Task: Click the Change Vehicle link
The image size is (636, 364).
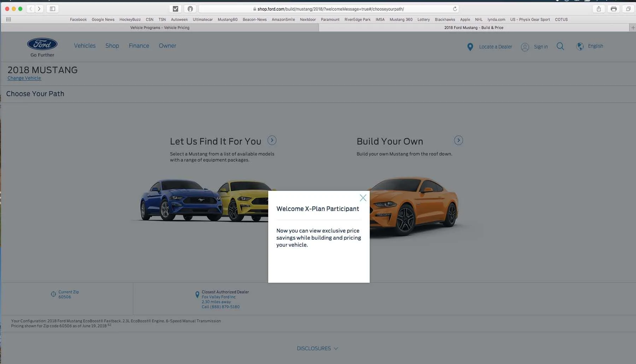Action: pos(24,78)
